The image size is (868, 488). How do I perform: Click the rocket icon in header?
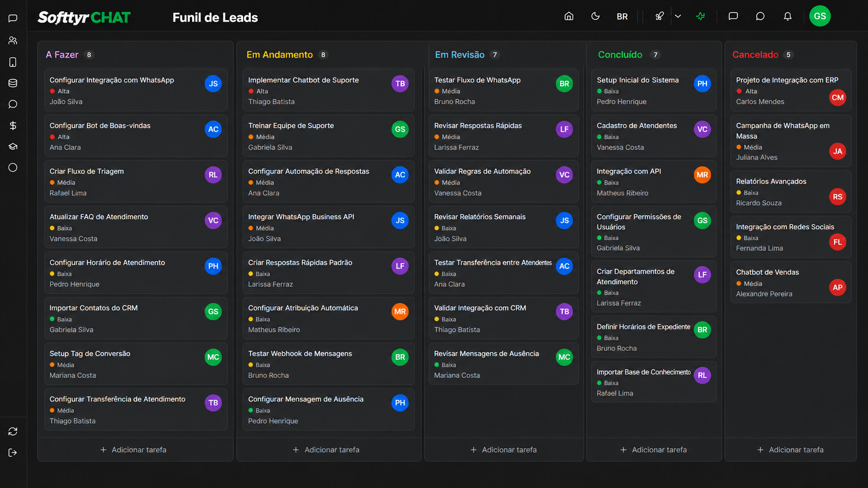pyautogui.click(x=659, y=16)
